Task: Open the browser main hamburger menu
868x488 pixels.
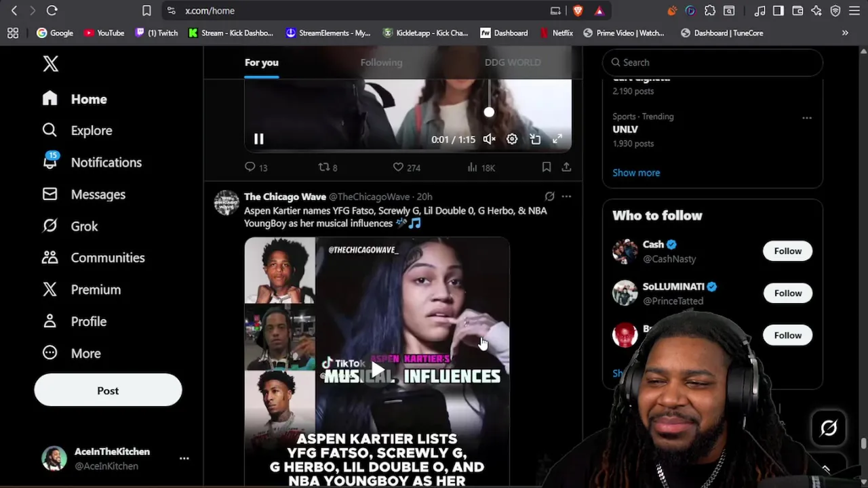Action: (x=854, y=11)
